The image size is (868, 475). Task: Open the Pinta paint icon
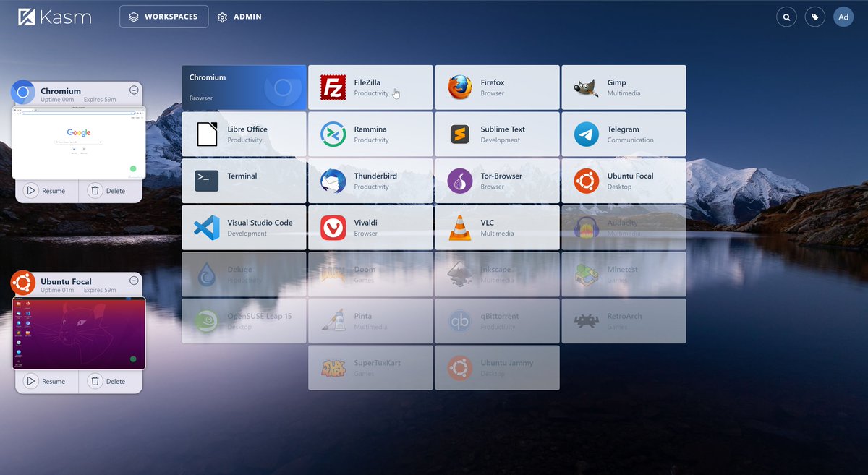coord(333,321)
